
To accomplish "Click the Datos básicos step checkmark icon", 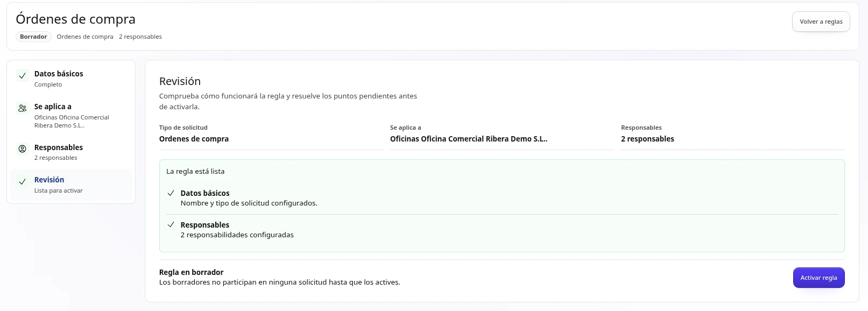I will 22,76.
